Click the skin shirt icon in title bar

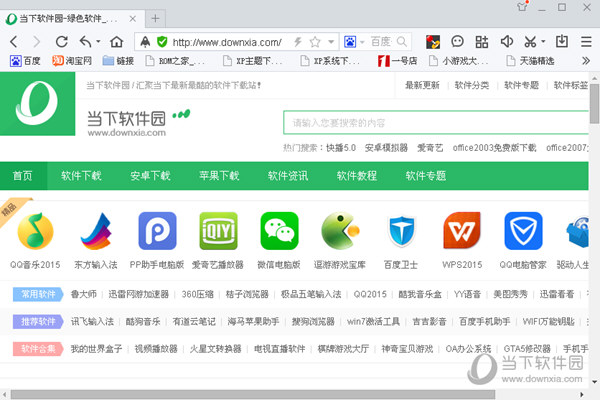tap(523, 6)
